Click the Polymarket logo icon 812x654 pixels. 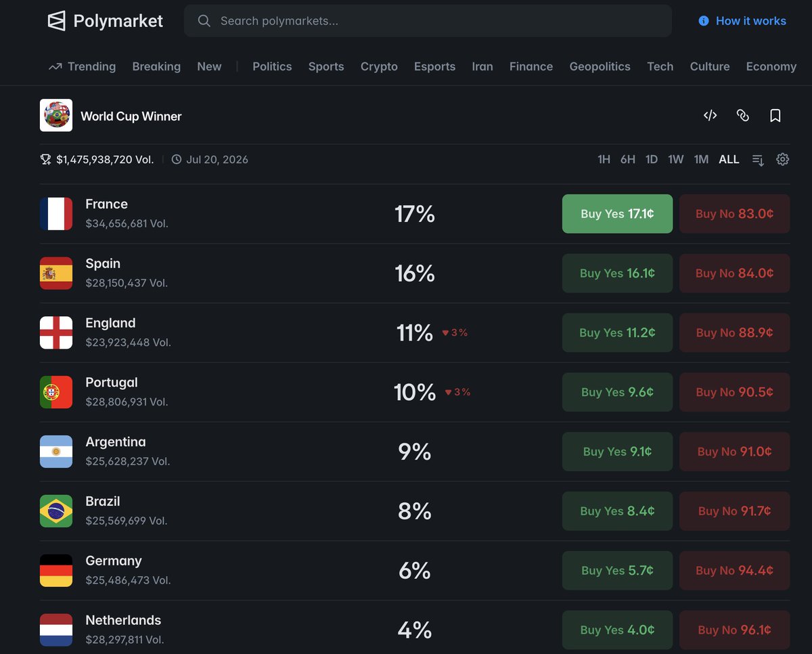click(x=57, y=21)
